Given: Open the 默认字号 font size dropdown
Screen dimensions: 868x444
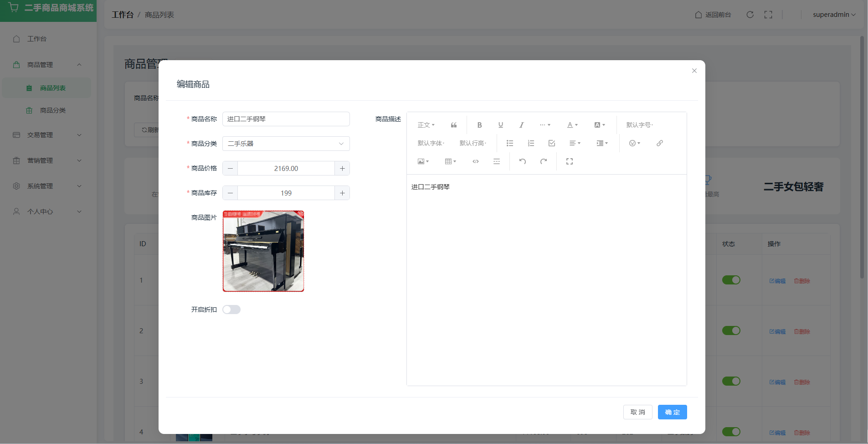Looking at the screenshot, I should [x=639, y=125].
